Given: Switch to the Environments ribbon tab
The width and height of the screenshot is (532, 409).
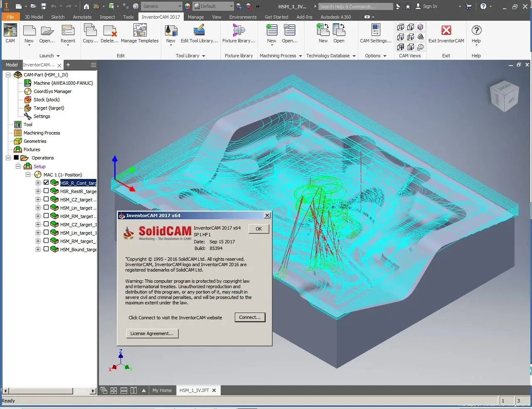Looking at the screenshot, I should (243, 17).
